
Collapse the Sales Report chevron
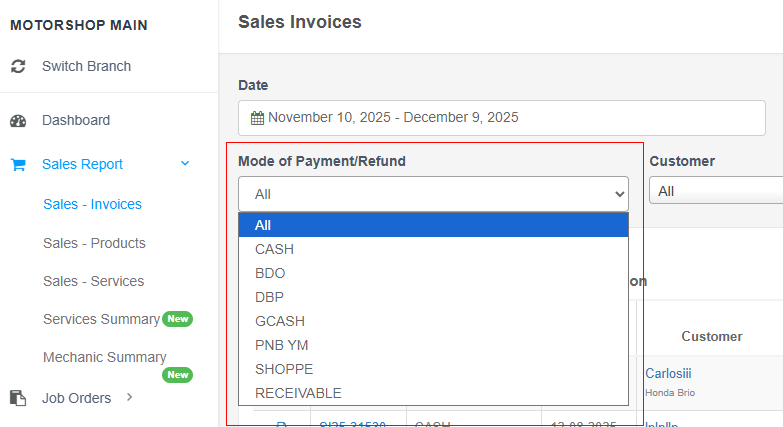pos(185,164)
